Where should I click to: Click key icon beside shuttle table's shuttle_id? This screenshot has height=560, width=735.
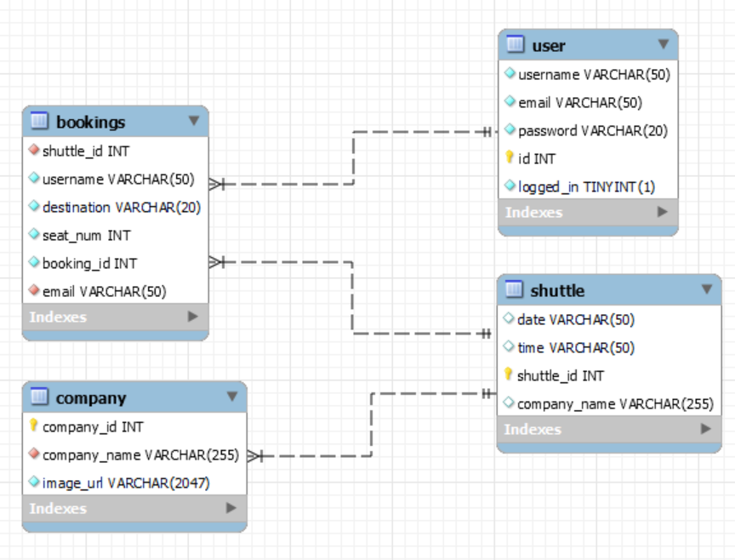click(508, 374)
